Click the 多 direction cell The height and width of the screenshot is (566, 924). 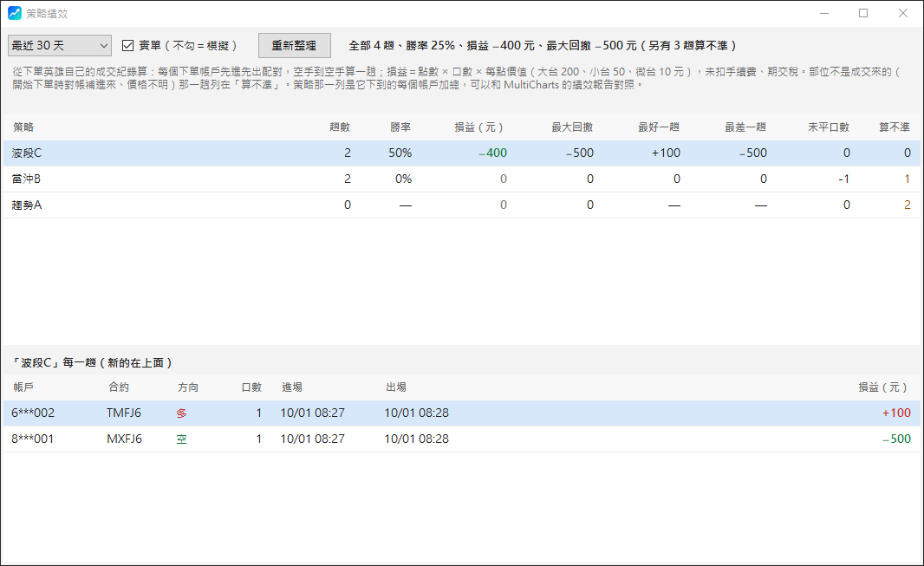point(181,413)
